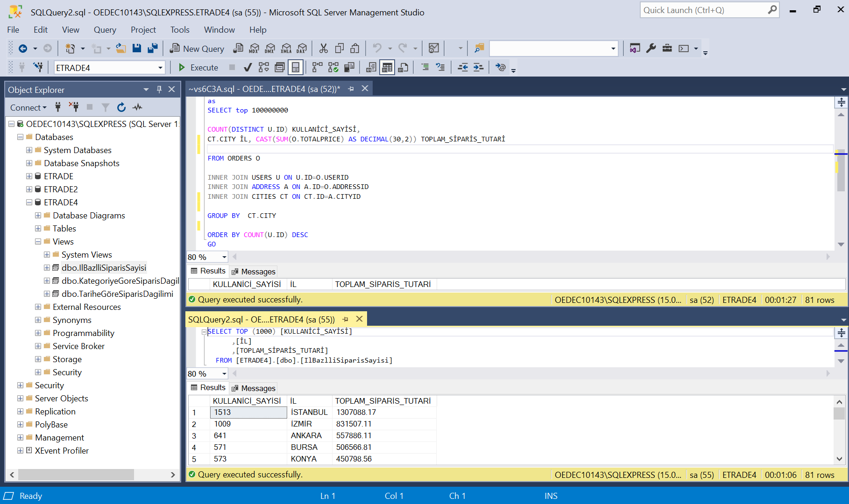
Task: Expand the Tables node
Action: (x=38, y=228)
